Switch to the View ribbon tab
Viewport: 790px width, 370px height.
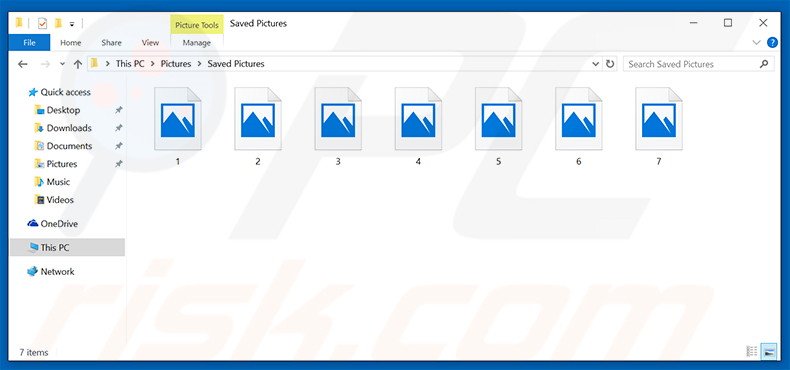(x=150, y=43)
